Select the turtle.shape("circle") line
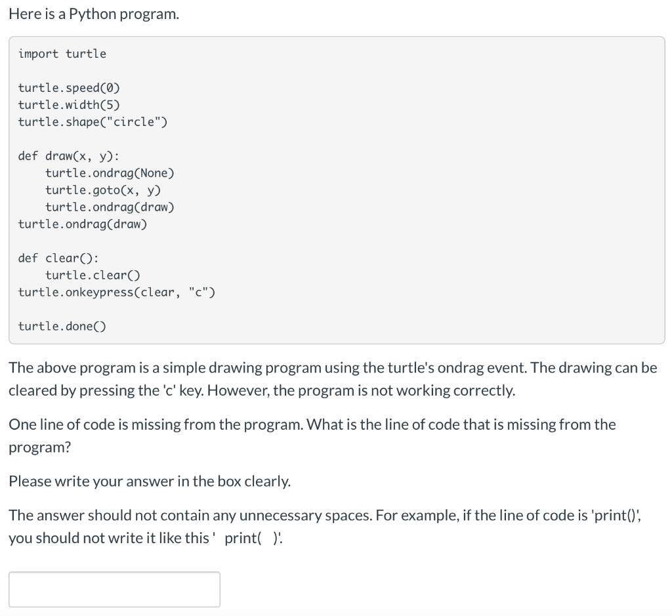 pyautogui.click(x=92, y=121)
